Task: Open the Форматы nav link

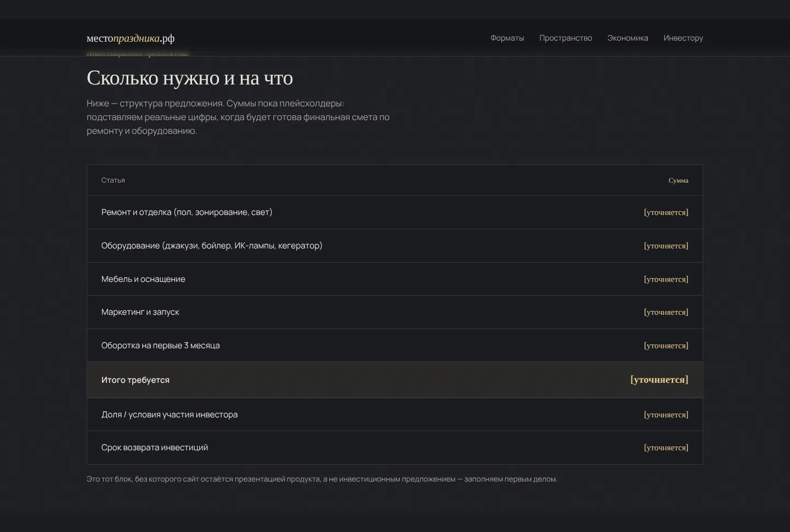Action: [507, 38]
